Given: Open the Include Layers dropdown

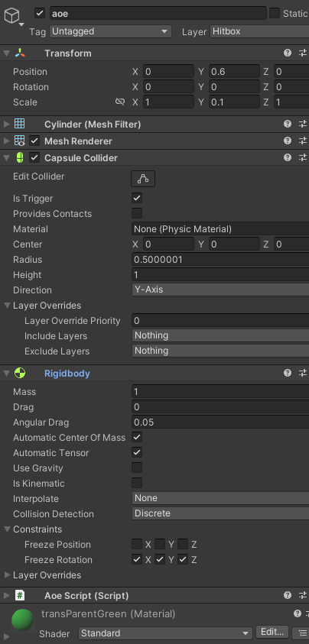Looking at the screenshot, I should tap(220, 335).
